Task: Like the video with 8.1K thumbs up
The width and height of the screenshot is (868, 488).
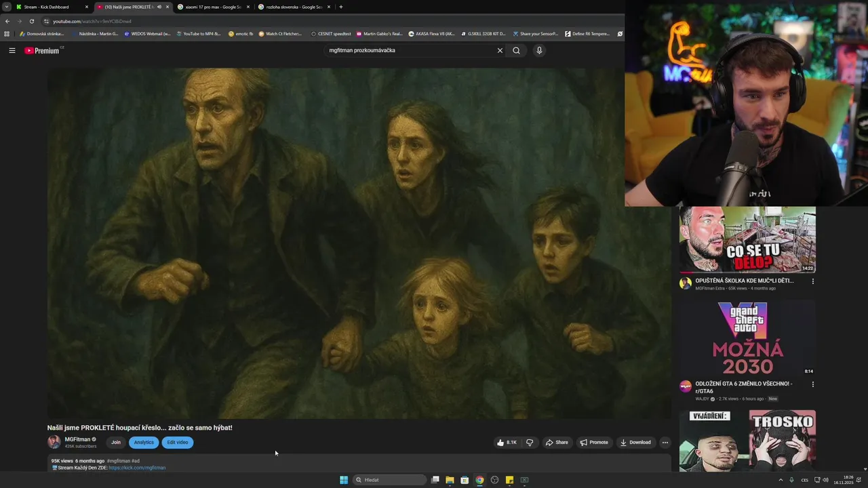Action: coord(507,443)
